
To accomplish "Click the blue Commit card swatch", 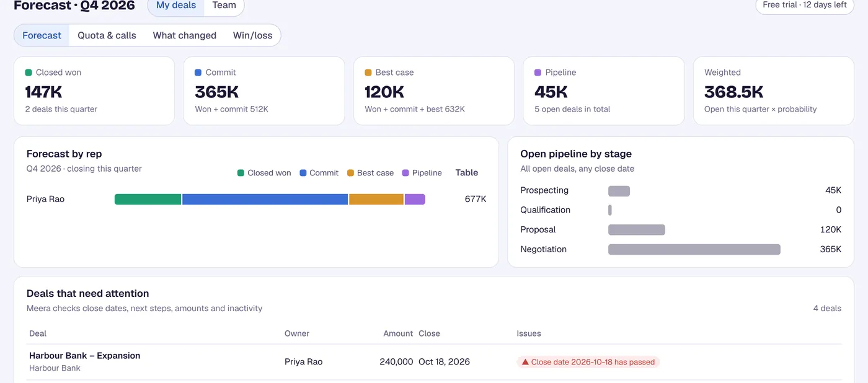I will point(198,73).
